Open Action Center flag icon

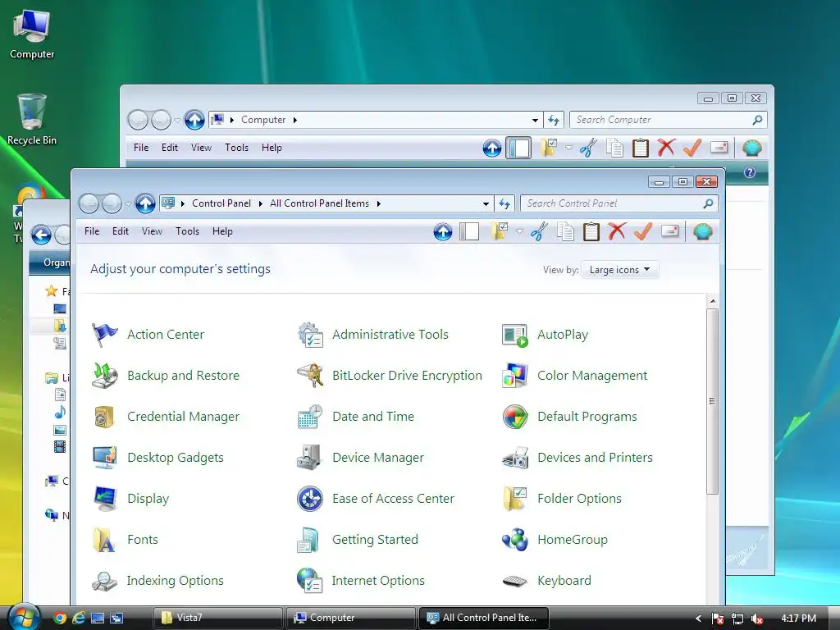tap(104, 335)
